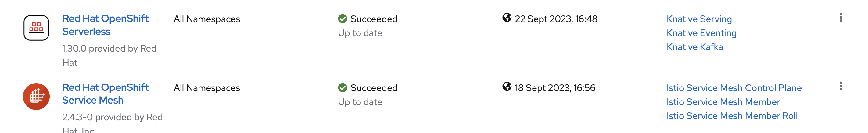The width and height of the screenshot is (868, 133).
Task: Open the Knative Eventing link
Action: pos(701,33)
